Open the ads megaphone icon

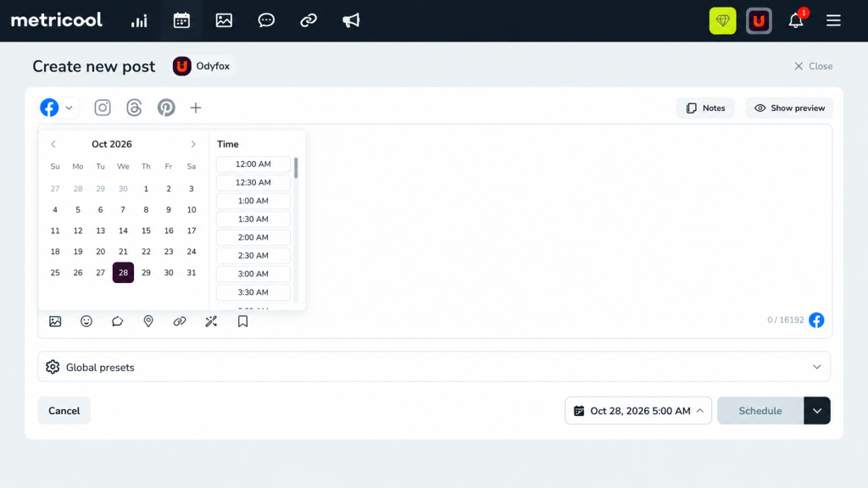(x=351, y=21)
